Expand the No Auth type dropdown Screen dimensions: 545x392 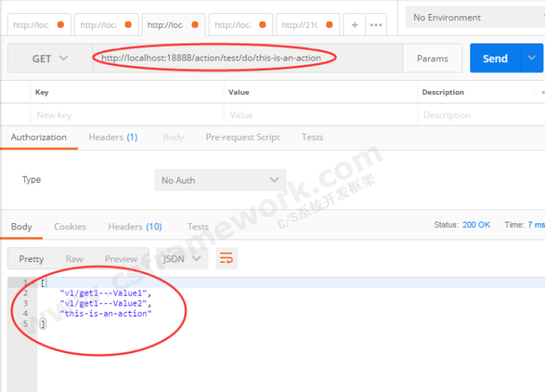pos(220,180)
